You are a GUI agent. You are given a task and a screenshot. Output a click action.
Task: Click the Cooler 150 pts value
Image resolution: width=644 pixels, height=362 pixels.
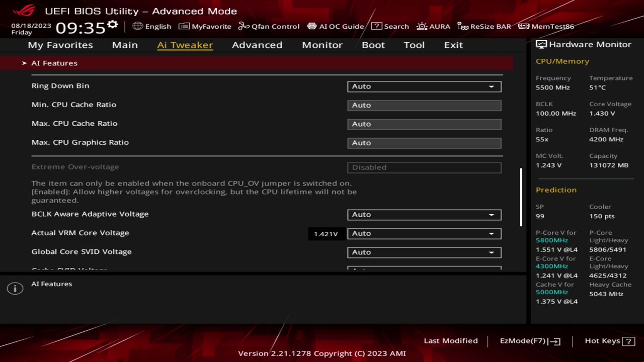click(602, 216)
